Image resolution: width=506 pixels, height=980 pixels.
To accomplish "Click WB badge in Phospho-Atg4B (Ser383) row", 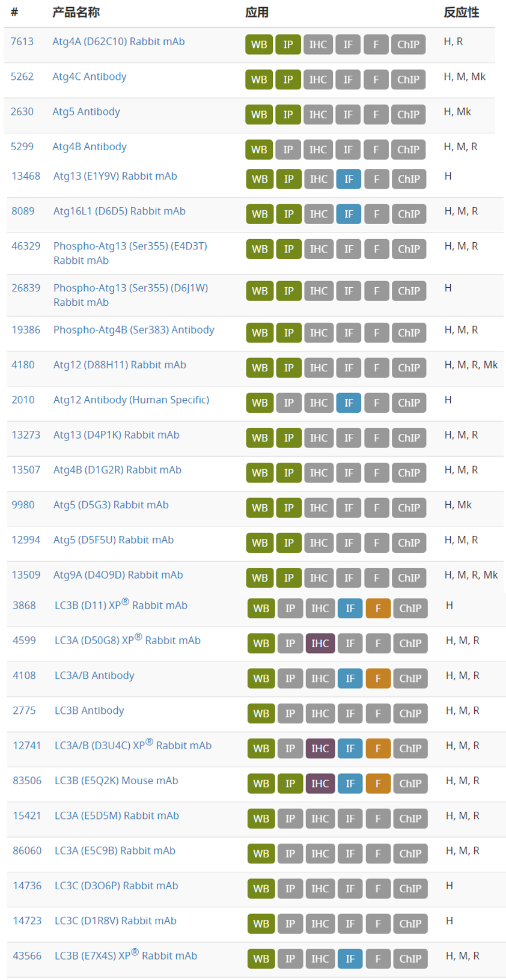I will coord(260,333).
